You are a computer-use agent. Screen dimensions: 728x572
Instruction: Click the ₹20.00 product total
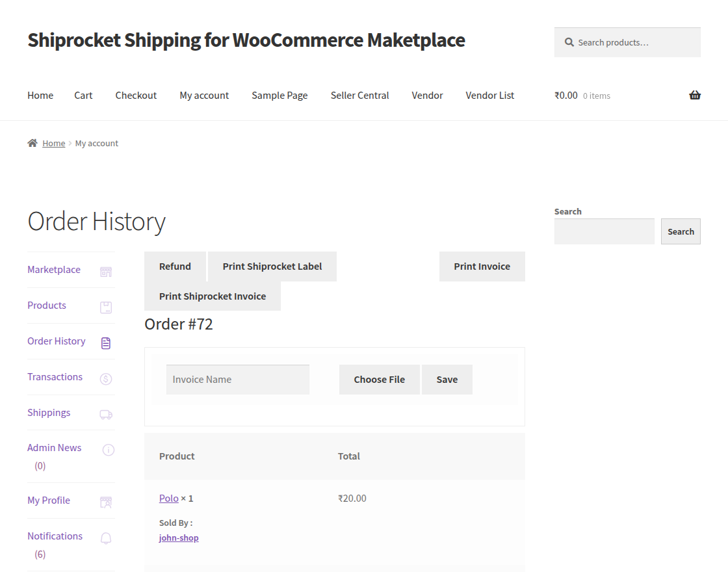pos(352,498)
